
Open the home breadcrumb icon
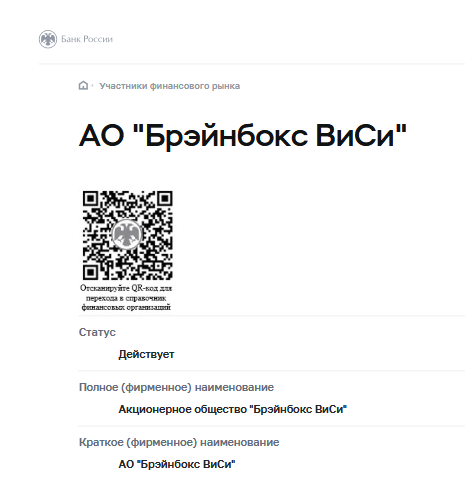[x=83, y=86]
